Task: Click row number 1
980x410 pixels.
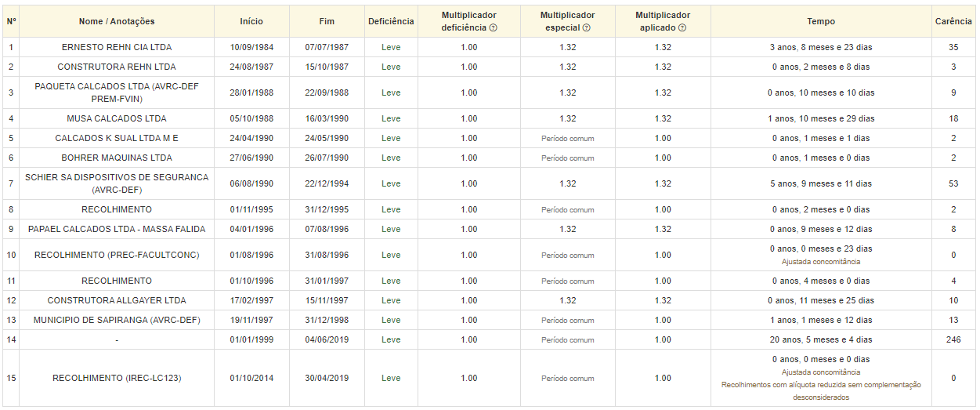Action: pyautogui.click(x=11, y=47)
